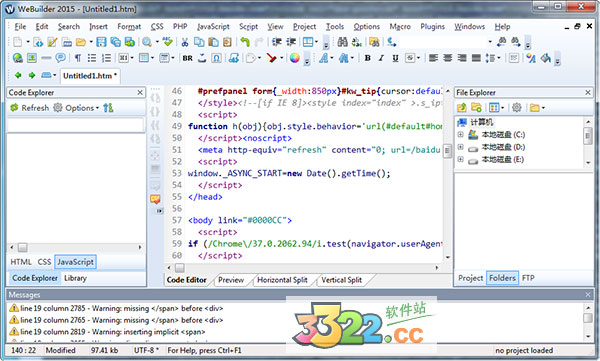Insert an image tag

click(32, 58)
